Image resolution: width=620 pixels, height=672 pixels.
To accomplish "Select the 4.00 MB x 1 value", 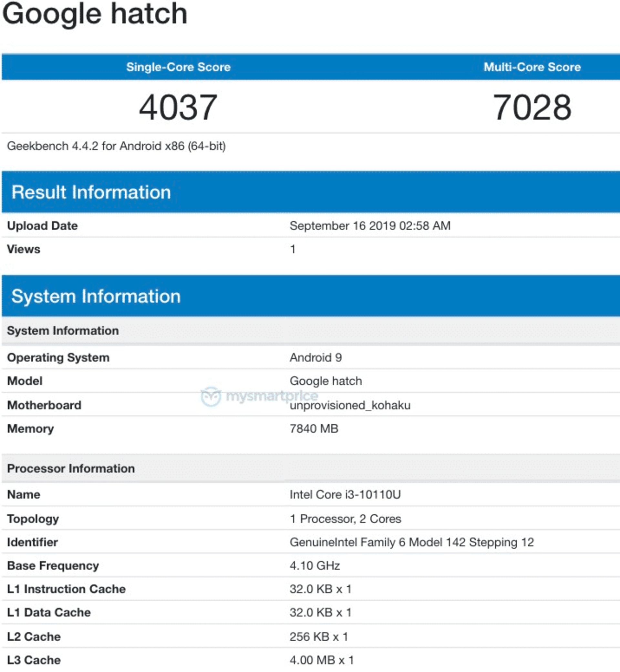I will click(x=322, y=661).
